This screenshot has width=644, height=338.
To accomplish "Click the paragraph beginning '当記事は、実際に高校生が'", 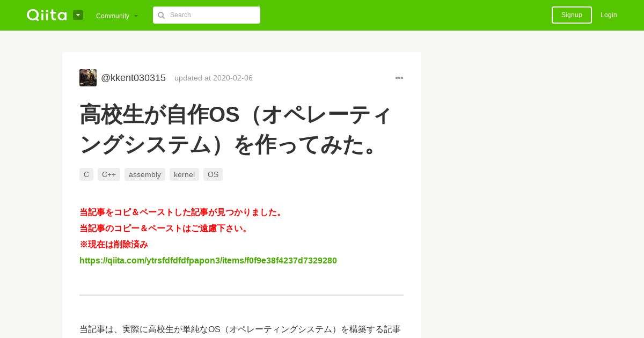I will pos(240,329).
